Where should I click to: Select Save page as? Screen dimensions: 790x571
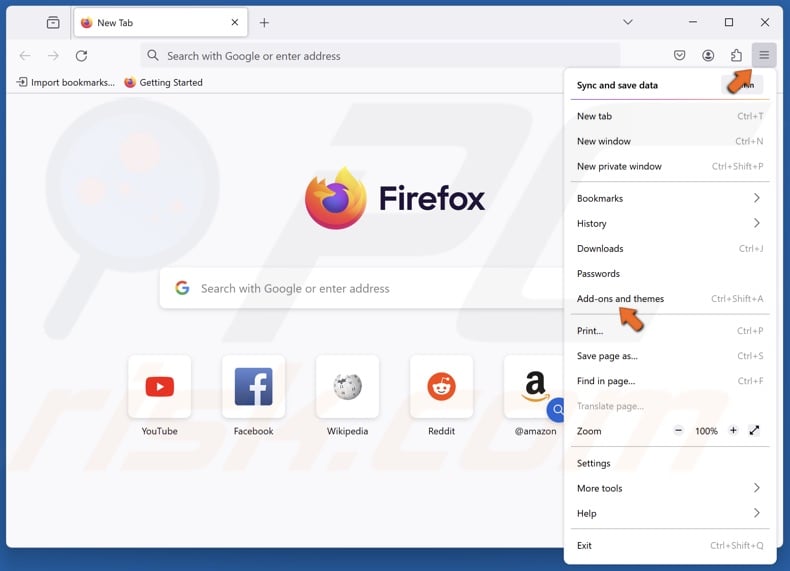click(670, 356)
